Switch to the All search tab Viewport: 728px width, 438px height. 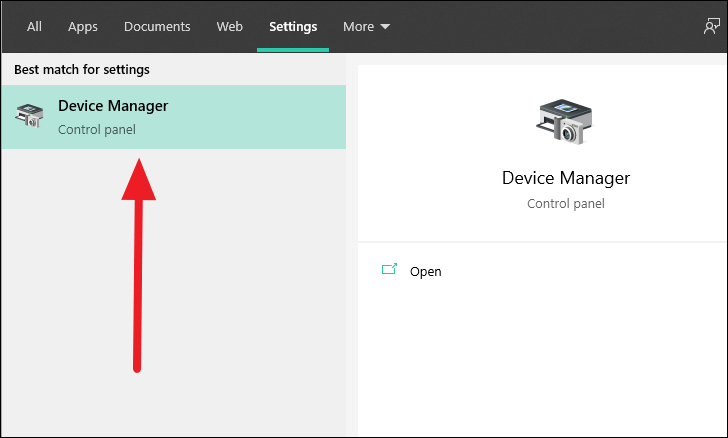coord(34,26)
